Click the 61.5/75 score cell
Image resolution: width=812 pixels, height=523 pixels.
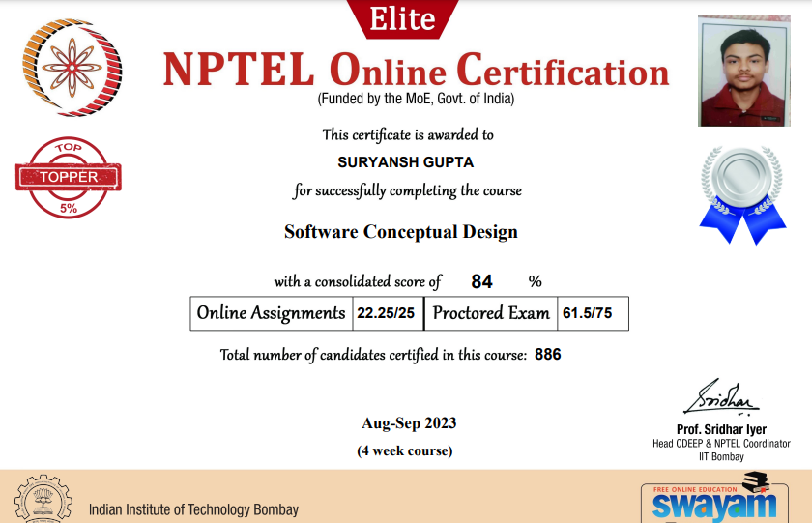[593, 313]
